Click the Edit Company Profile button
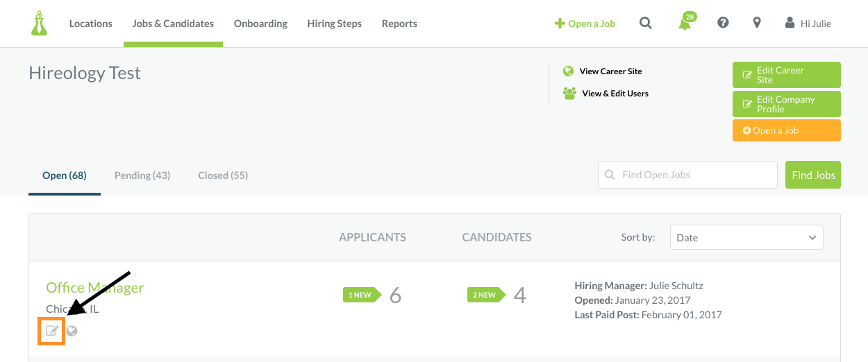The width and height of the screenshot is (868, 362). tap(786, 104)
